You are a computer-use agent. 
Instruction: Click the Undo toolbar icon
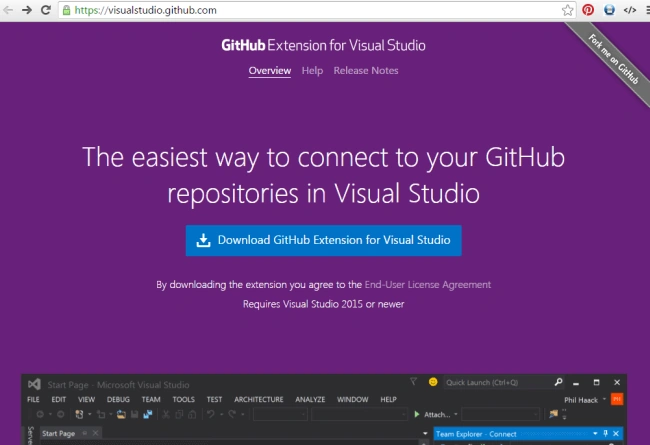pos(211,414)
